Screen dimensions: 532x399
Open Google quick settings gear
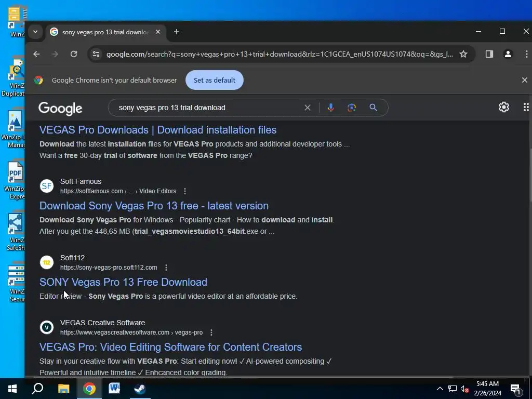(504, 107)
